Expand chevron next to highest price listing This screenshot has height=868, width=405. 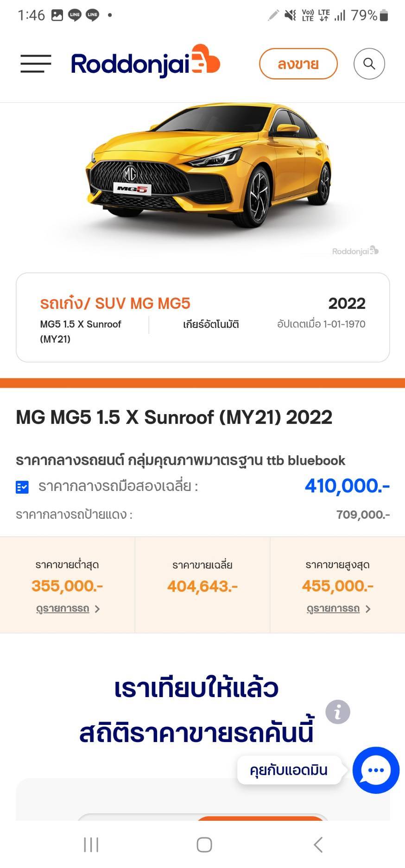pyautogui.click(x=368, y=609)
